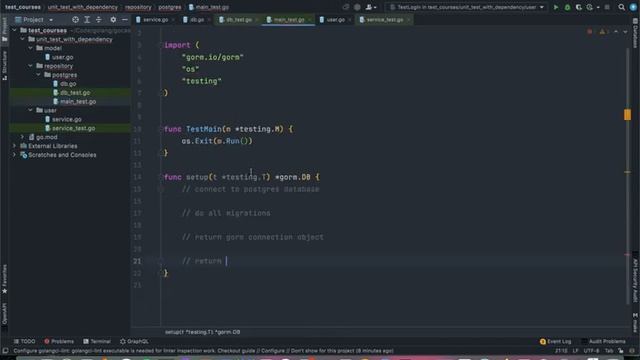The height and width of the screenshot is (360, 640).
Task: Toggle read-only lock in status bar
Action: [621, 351]
